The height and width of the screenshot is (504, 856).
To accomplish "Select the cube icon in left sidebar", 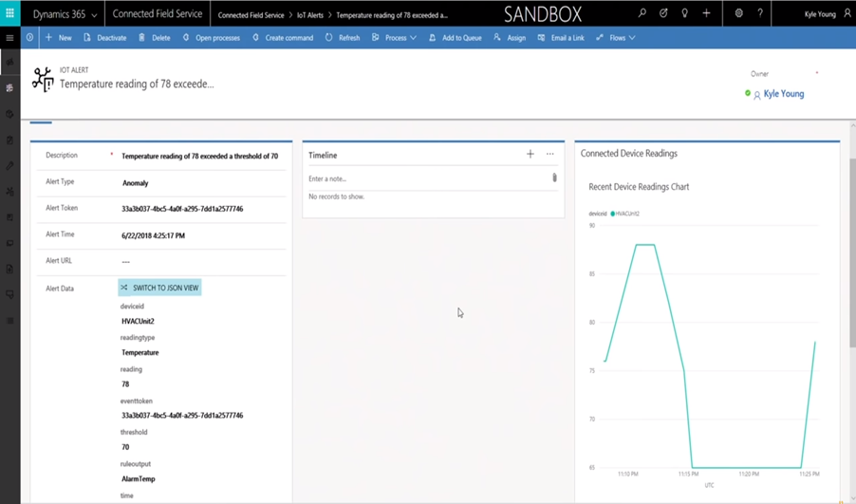I will point(9,114).
